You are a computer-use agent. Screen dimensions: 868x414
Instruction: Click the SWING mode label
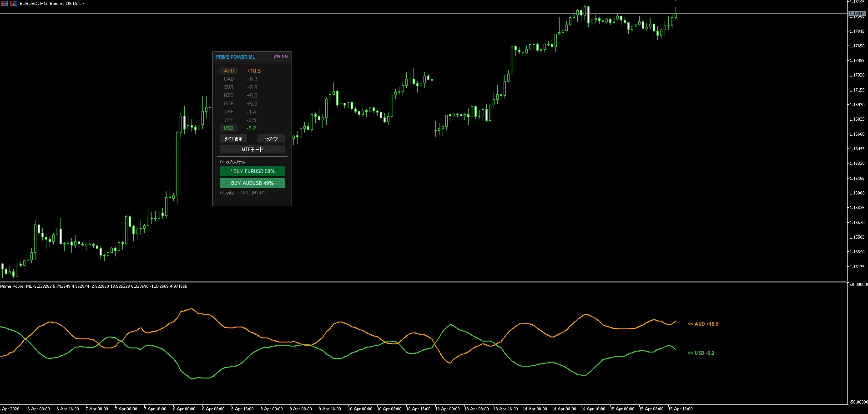280,57
